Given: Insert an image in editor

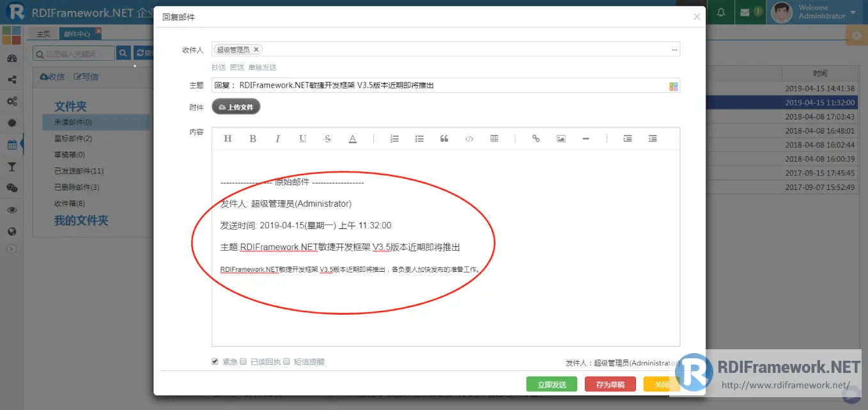Looking at the screenshot, I should pos(561,139).
